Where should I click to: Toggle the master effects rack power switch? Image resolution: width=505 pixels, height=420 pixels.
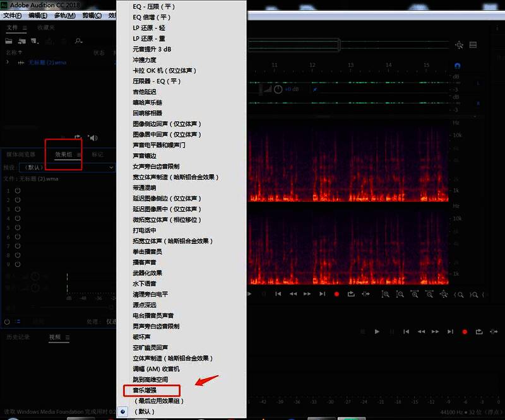click(x=6, y=321)
